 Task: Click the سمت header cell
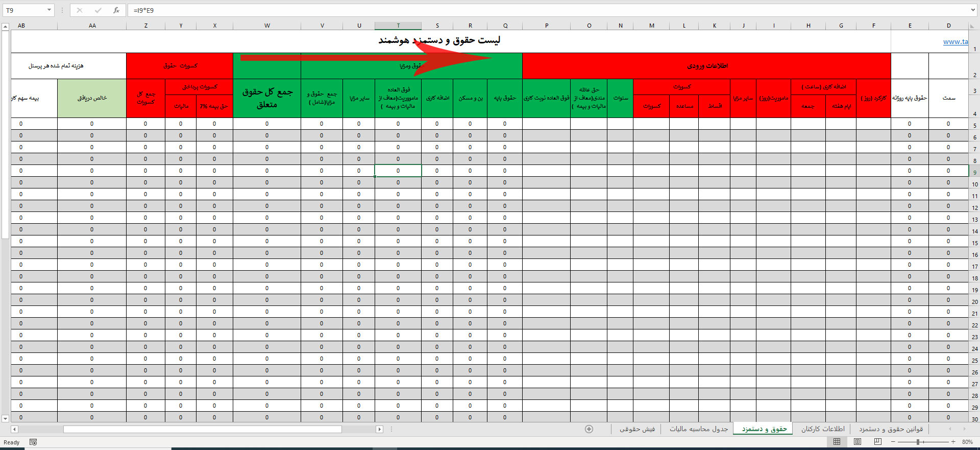point(948,98)
